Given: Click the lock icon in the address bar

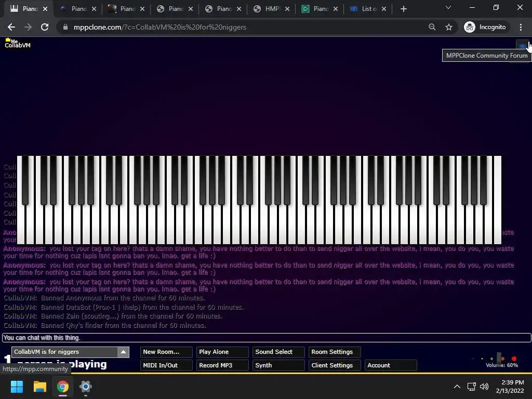Looking at the screenshot, I should (x=65, y=27).
